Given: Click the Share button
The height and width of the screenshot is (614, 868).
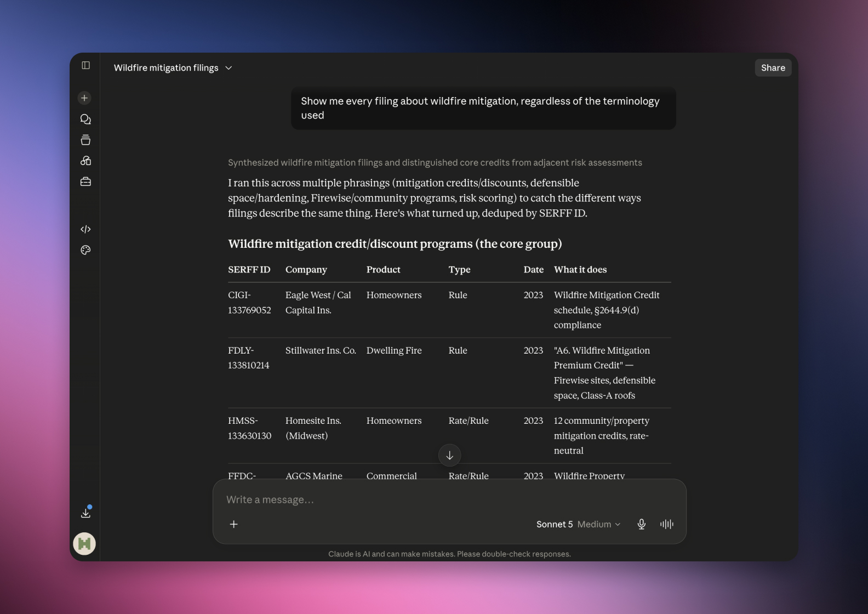Looking at the screenshot, I should pyautogui.click(x=773, y=68).
